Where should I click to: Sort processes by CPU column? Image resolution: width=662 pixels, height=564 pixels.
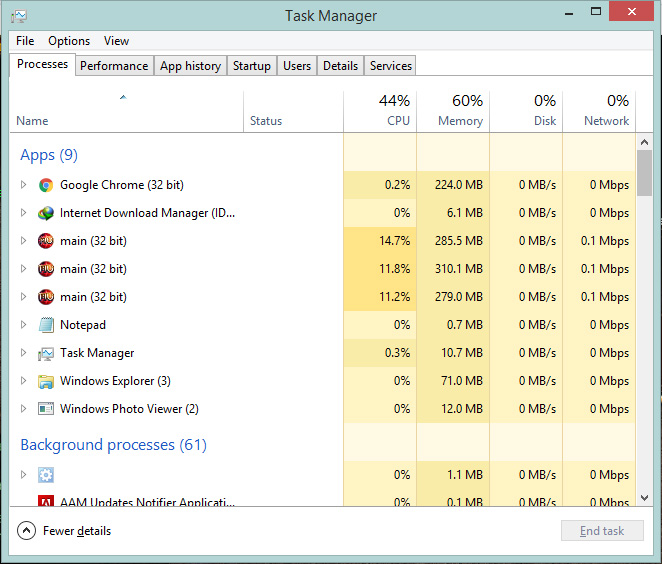pos(380,111)
